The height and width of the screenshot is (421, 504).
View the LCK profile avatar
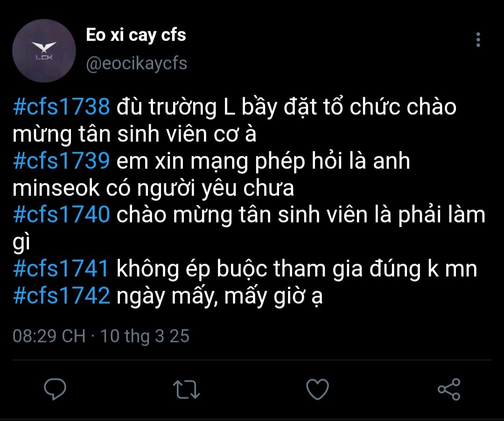[44, 51]
